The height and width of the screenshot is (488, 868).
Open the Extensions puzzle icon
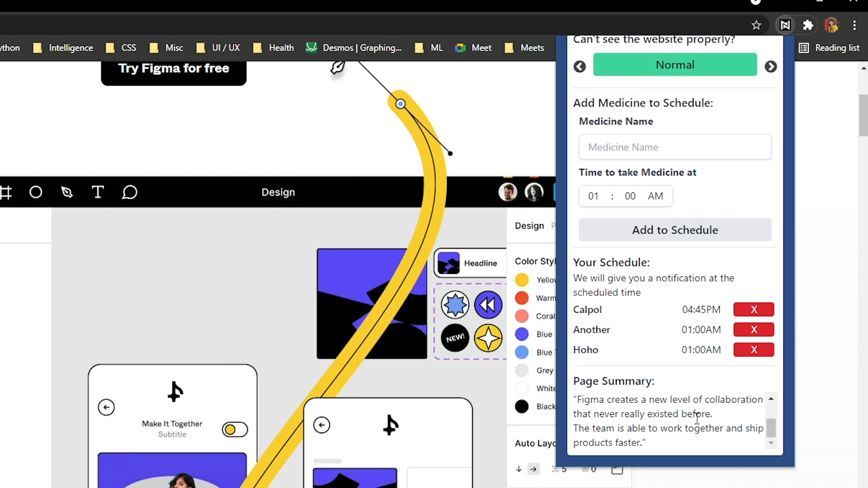808,25
